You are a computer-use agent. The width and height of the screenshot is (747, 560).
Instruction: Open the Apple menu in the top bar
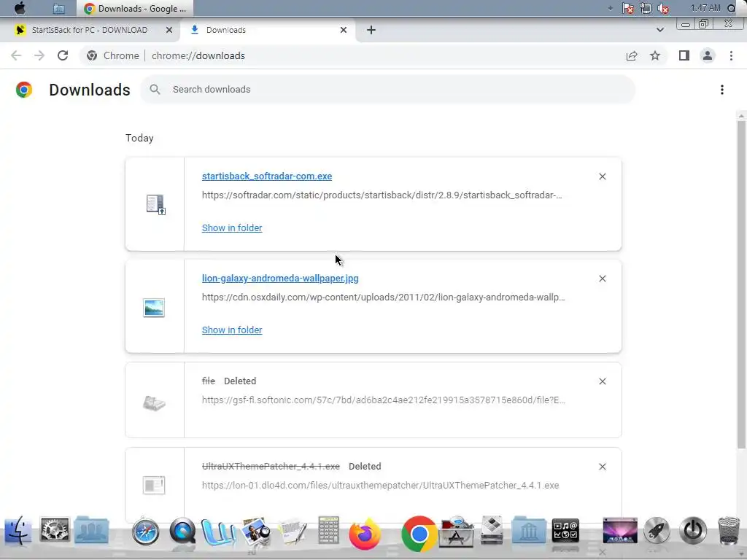pos(20,8)
